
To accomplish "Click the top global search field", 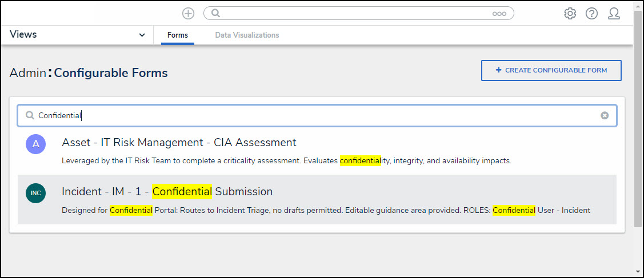I will (354, 13).
